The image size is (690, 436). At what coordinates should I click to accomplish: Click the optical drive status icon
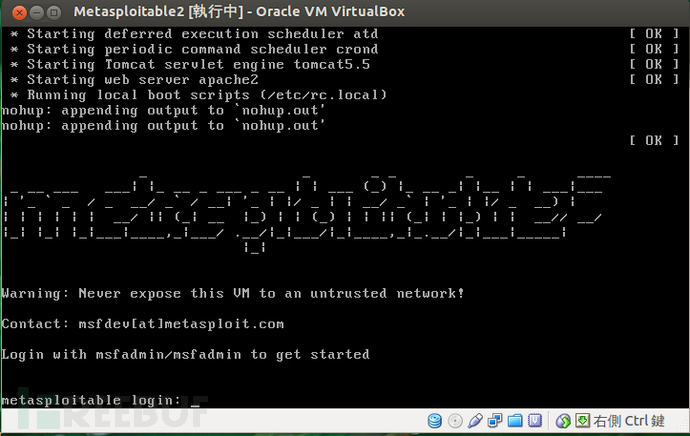tap(455, 421)
